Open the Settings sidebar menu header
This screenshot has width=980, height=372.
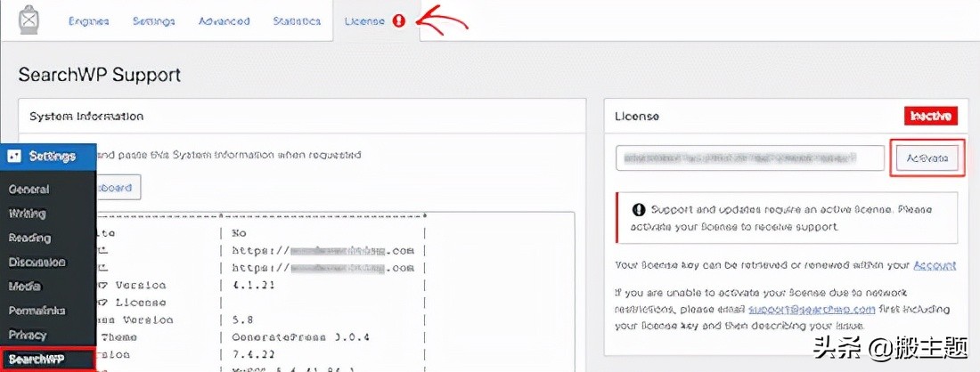pyautogui.click(x=48, y=156)
